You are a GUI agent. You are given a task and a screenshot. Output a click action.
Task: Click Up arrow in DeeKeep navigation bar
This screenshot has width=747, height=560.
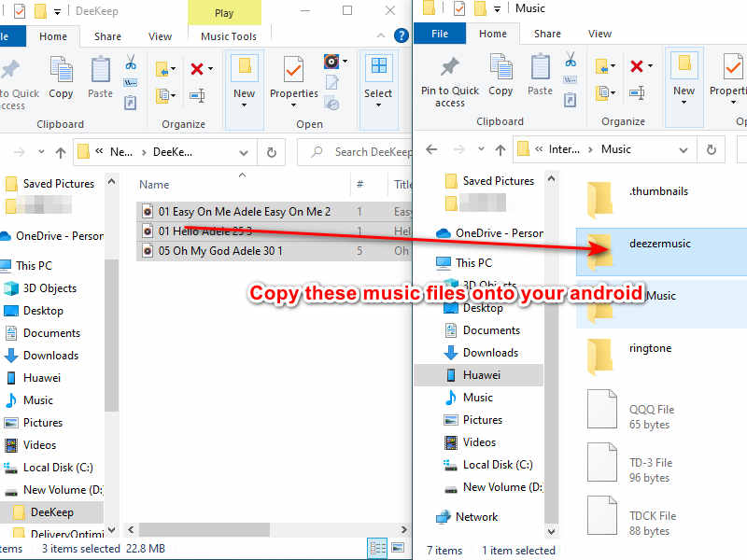61,152
